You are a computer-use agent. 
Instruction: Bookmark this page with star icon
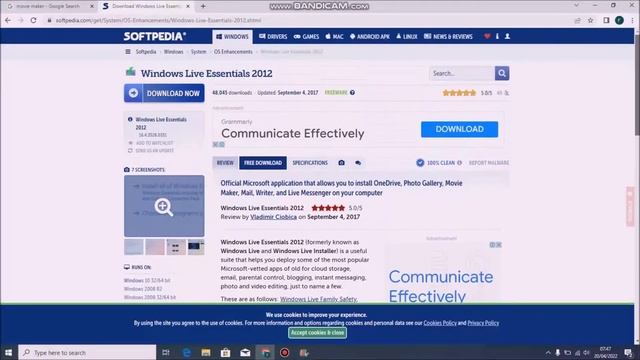click(591, 20)
